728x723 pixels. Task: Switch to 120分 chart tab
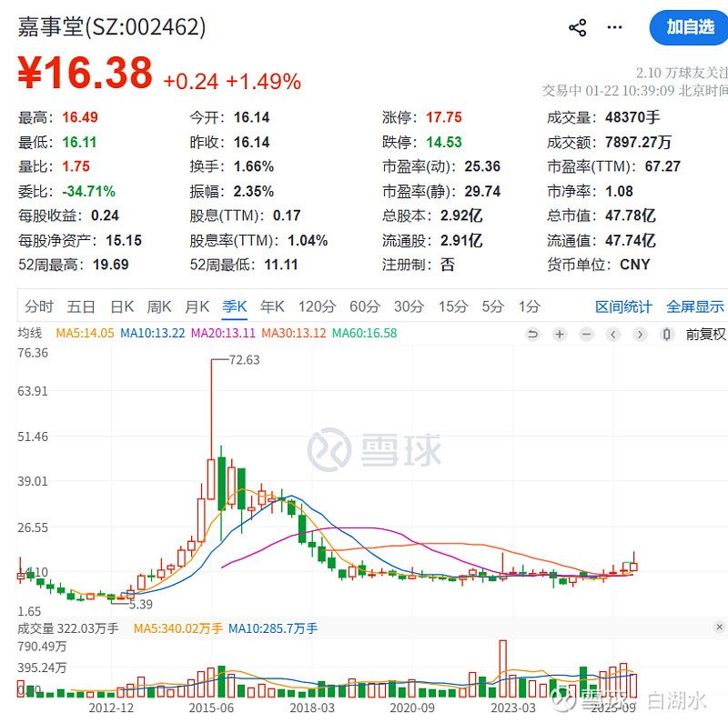point(317,306)
